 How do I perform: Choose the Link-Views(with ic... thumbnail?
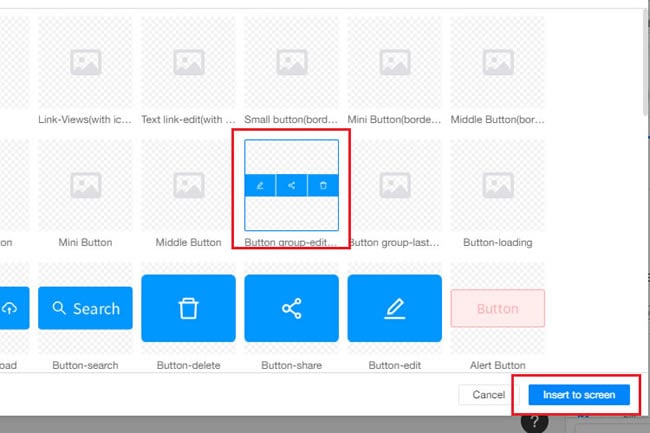[x=85, y=62]
